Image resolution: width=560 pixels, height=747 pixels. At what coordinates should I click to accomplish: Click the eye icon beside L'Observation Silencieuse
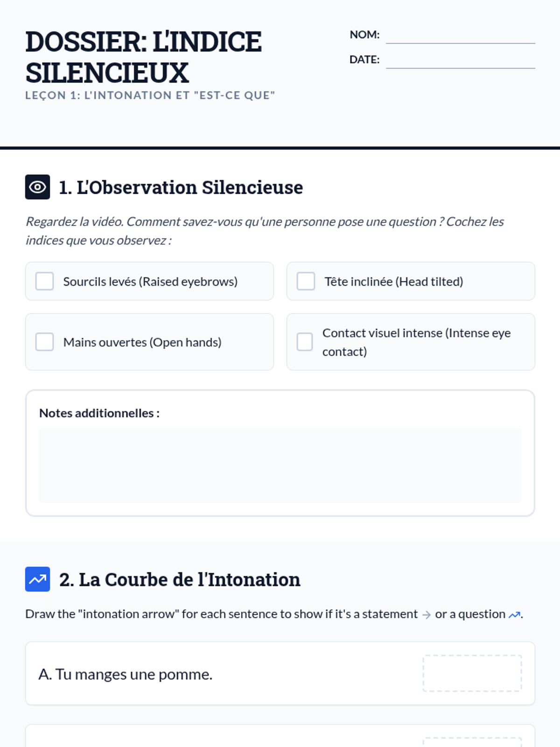pyautogui.click(x=37, y=187)
